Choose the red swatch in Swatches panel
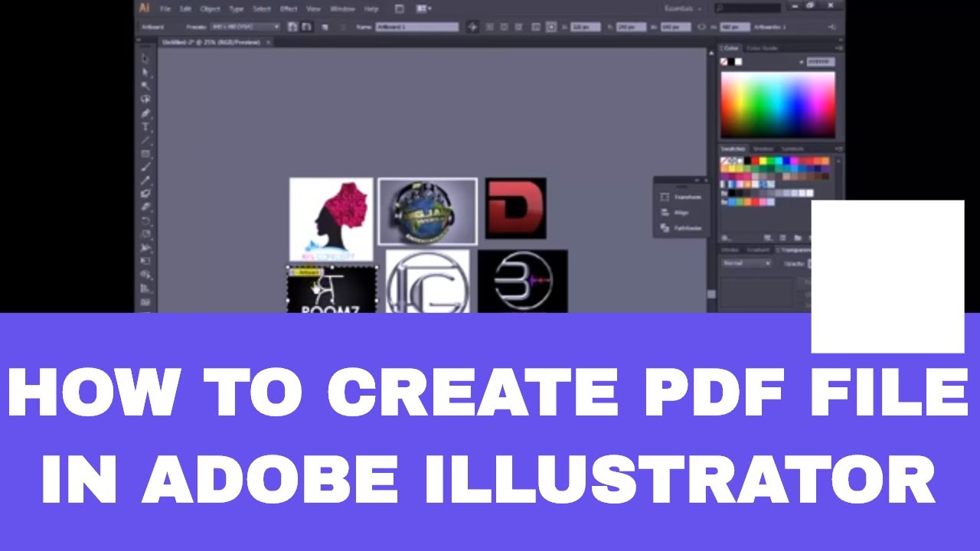Viewport: 980px width, 551px height. [755, 161]
